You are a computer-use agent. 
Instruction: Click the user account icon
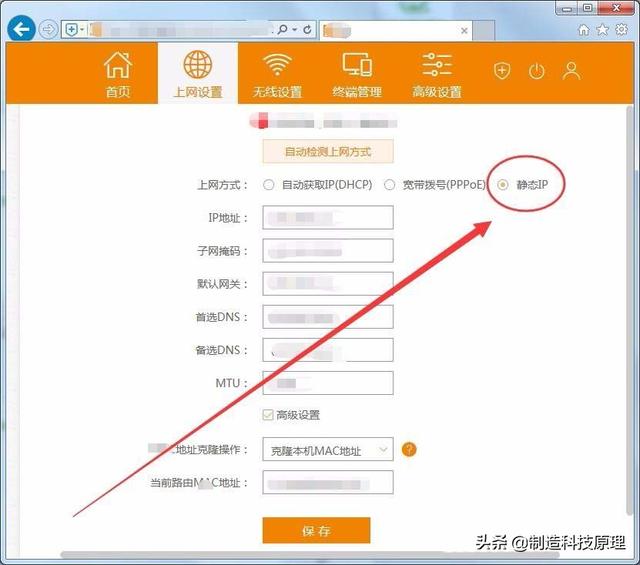point(571,71)
